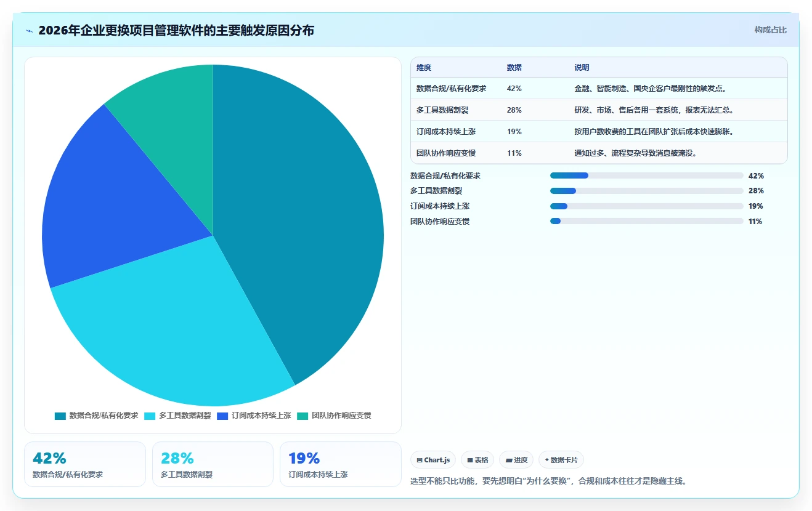Click table cell 多工具数据割裂
This screenshot has width=812, height=511.
pyautogui.click(x=443, y=110)
